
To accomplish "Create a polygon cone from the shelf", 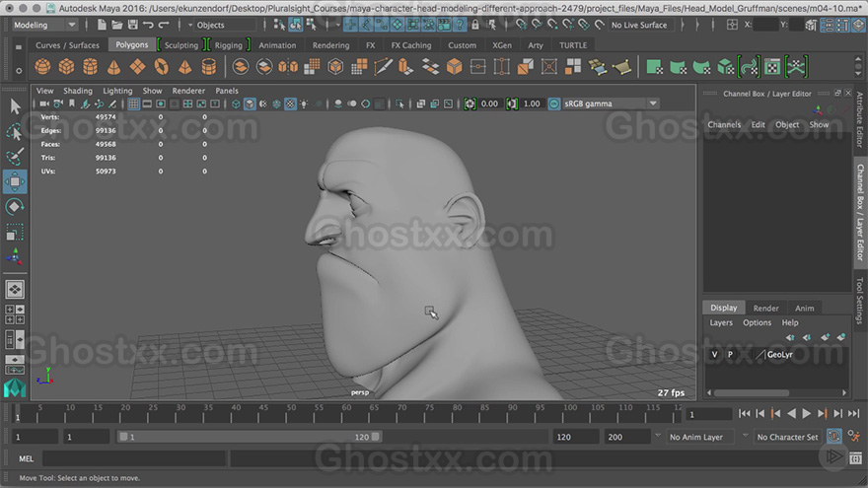I will (114, 67).
